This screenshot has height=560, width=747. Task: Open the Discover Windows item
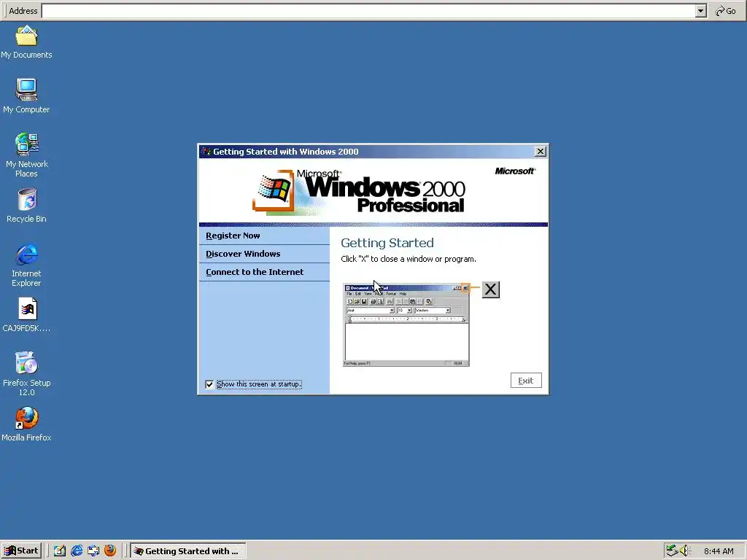tap(264, 254)
